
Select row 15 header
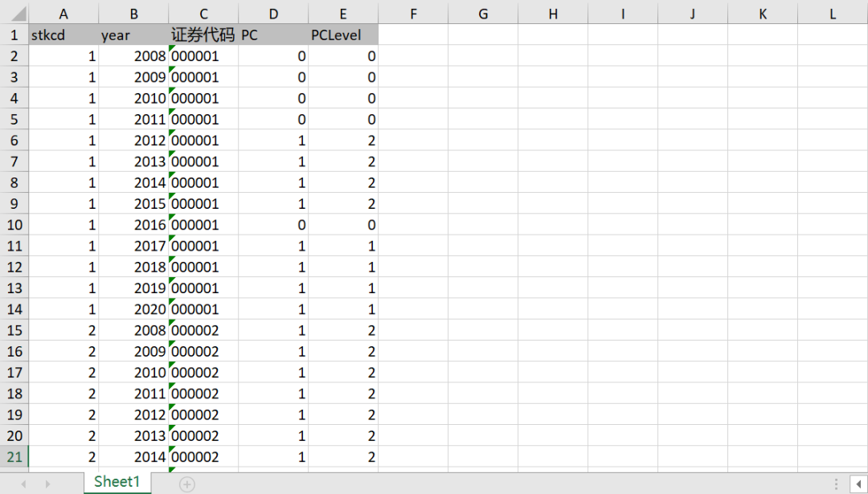pyautogui.click(x=14, y=330)
